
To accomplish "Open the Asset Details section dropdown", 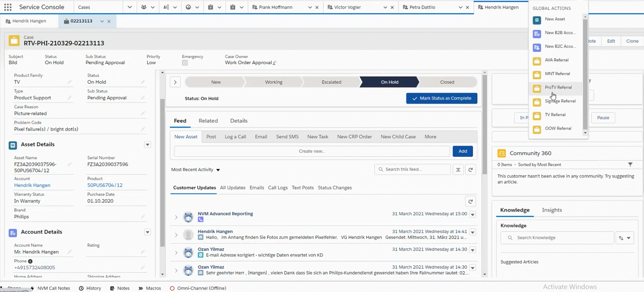I will pyautogui.click(x=147, y=144).
